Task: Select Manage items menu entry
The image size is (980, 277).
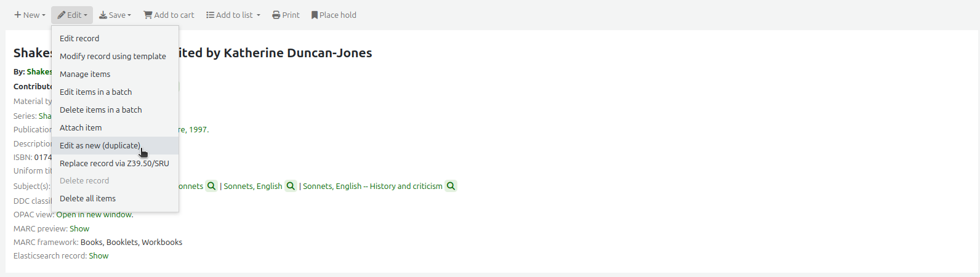Action: [85, 74]
